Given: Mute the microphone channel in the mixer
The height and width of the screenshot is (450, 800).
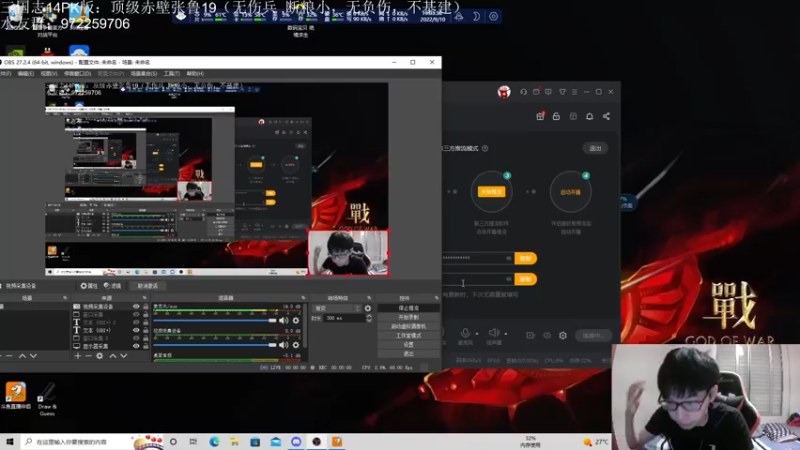Looking at the screenshot, I should 284,320.
